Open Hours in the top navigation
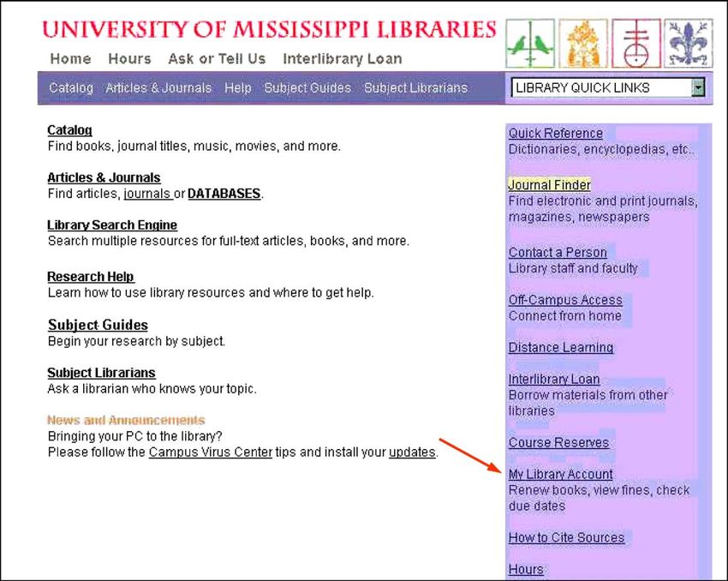This screenshot has height=581, width=728. coord(129,59)
